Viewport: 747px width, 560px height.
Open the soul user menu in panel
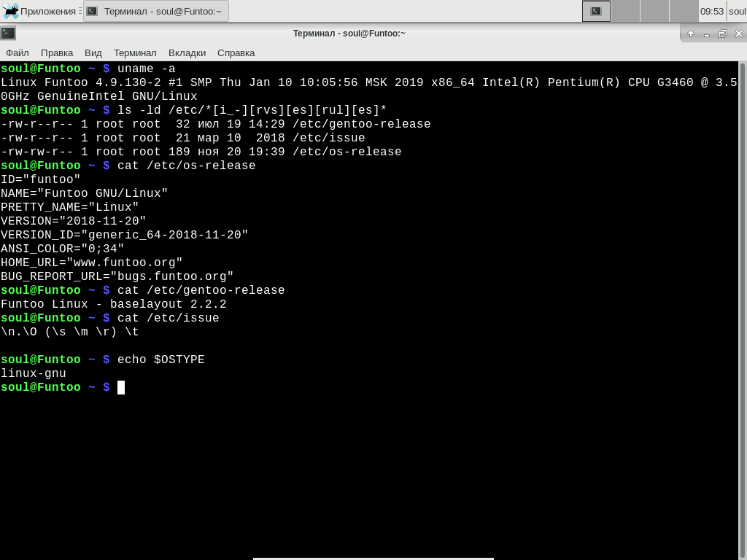pos(738,12)
